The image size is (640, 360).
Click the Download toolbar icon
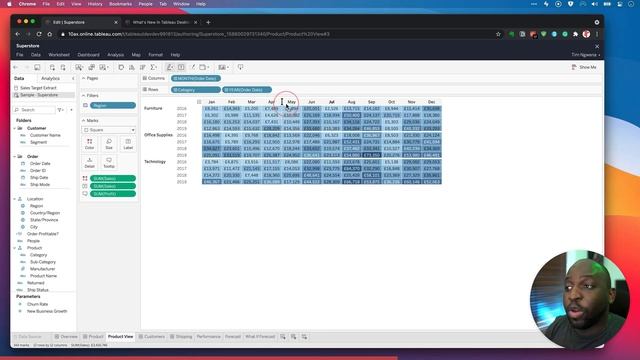click(240, 67)
